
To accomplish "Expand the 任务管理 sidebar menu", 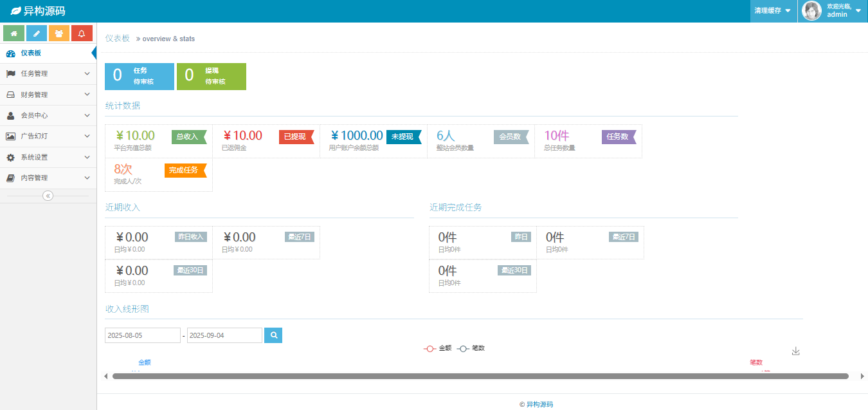I will pos(48,73).
